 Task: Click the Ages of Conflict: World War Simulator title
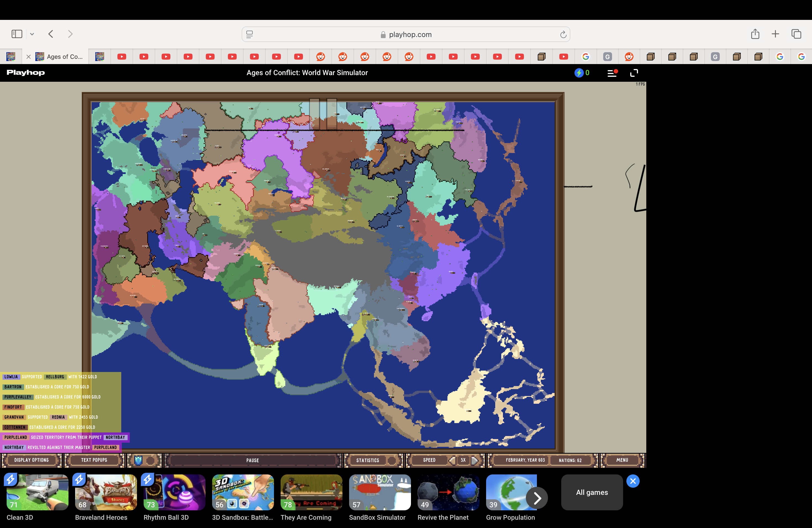click(x=307, y=73)
